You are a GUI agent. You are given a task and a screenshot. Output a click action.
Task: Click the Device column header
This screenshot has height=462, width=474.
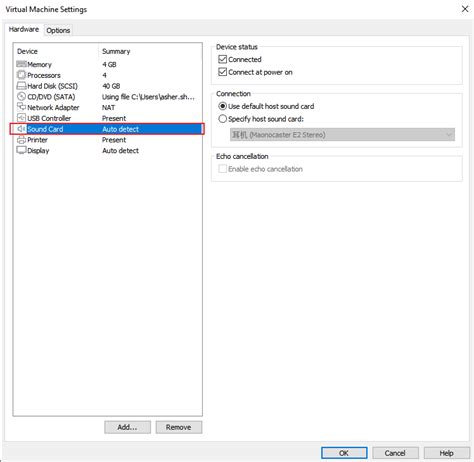27,51
